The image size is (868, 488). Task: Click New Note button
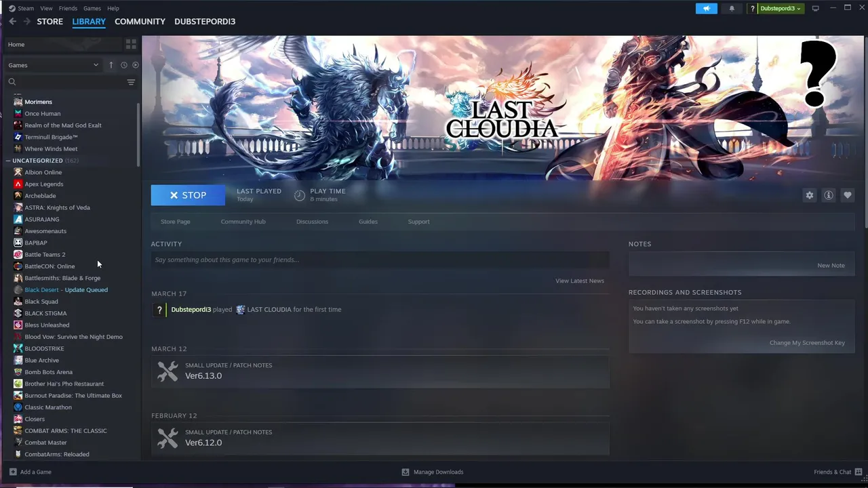(831, 266)
